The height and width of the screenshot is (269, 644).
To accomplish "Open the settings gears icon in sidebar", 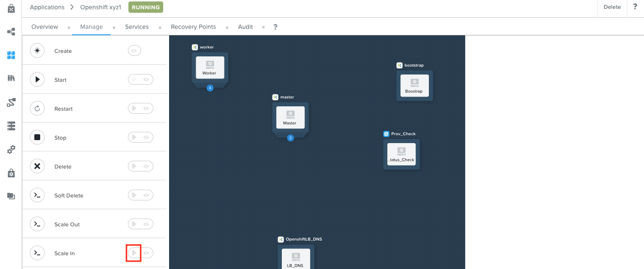I will tap(11, 149).
